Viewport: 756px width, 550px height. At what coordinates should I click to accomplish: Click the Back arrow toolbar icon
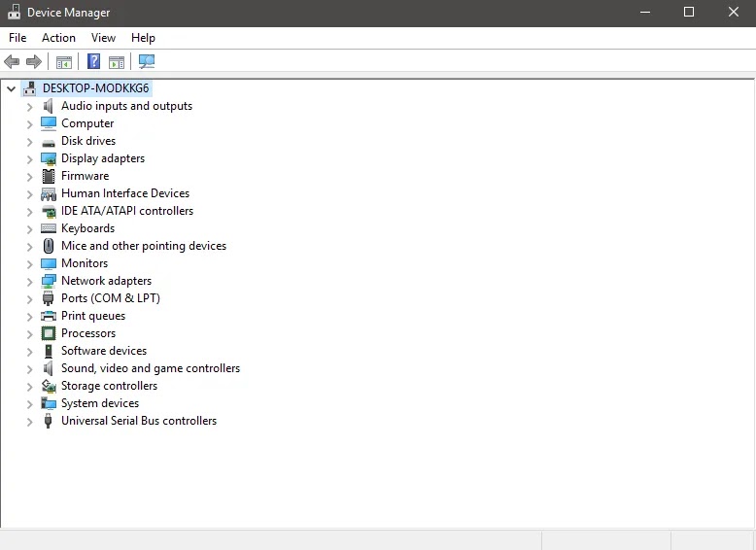click(x=12, y=61)
